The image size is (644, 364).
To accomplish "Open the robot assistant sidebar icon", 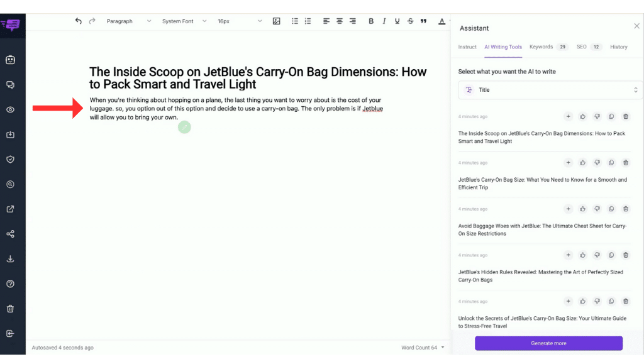I will (10, 60).
